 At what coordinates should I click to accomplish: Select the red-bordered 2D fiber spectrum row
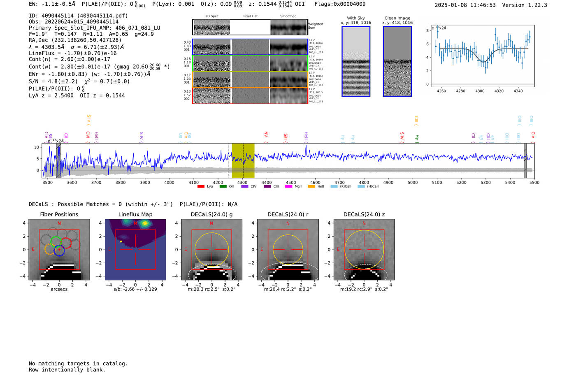(x=250, y=95)
